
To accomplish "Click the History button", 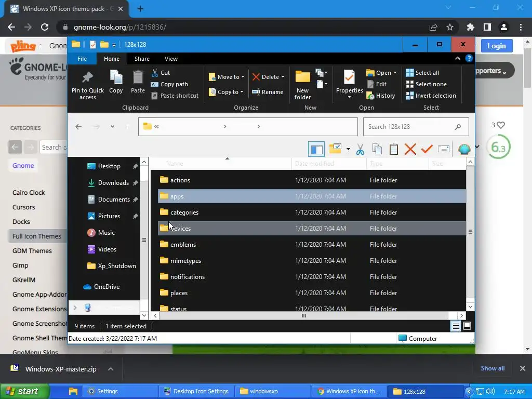I will pos(381,96).
